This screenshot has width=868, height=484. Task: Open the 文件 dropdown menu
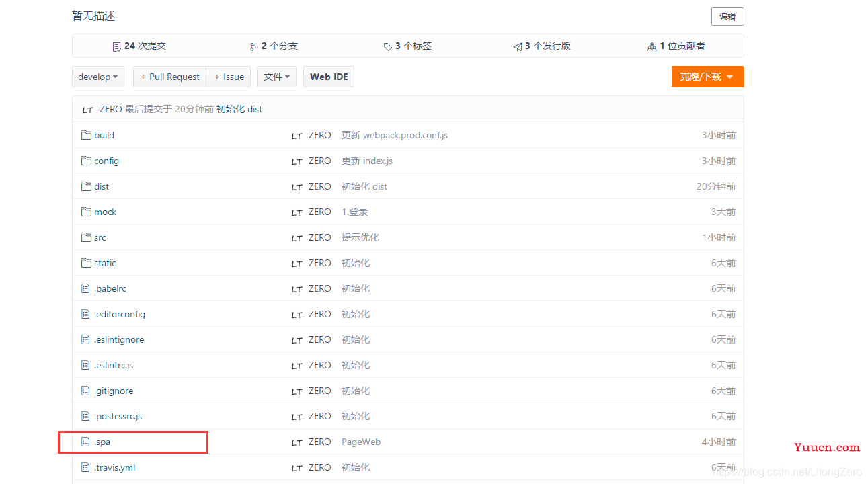277,77
